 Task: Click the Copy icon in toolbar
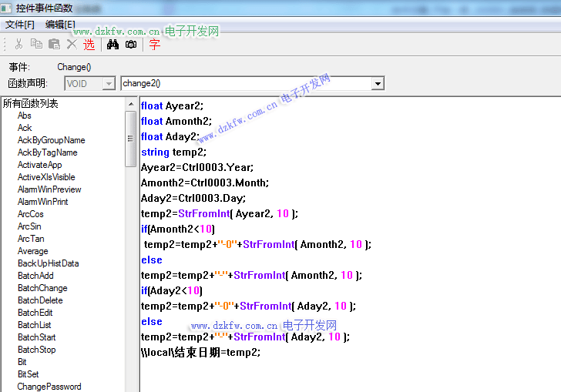36,45
